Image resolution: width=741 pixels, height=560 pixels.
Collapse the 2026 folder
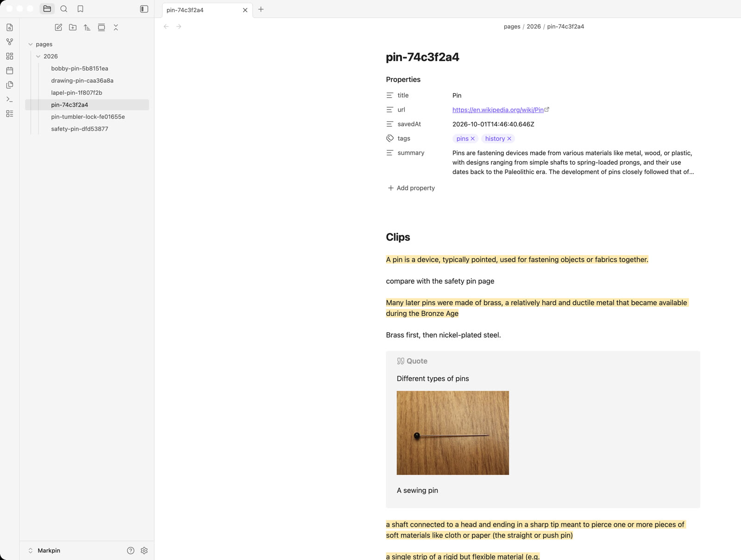[x=38, y=56]
